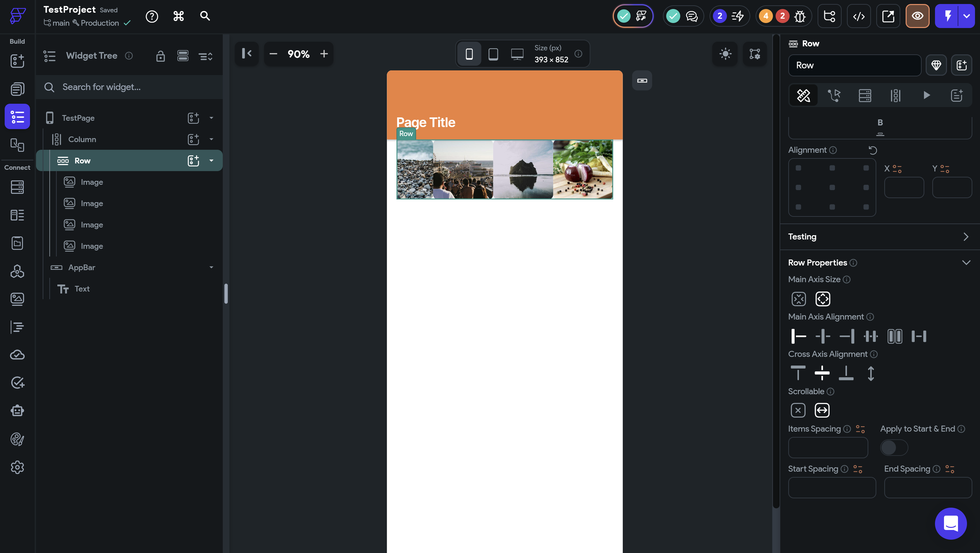Open the developer code view icon
Viewport: 980px width, 553px height.
(x=859, y=16)
